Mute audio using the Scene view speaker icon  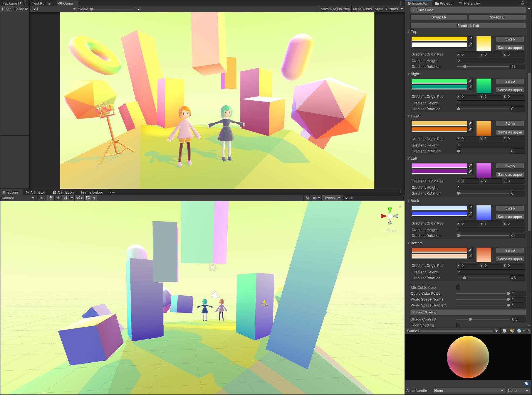(x=58, y=198)
